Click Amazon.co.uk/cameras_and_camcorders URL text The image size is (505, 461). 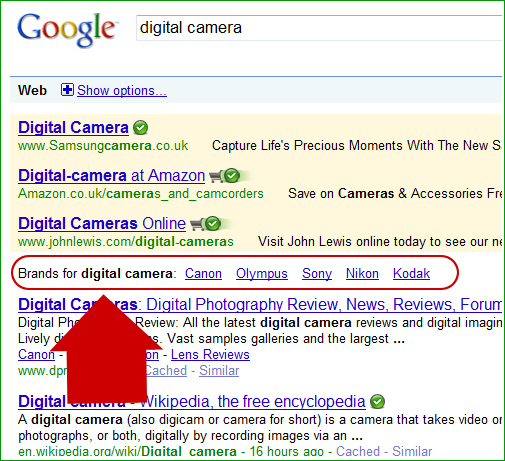tap(141, 194)
